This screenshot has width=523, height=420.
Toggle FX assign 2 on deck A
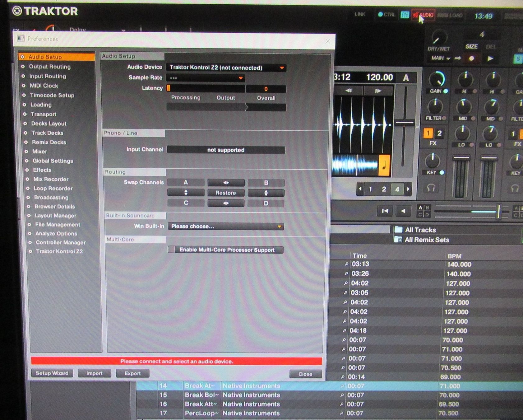439,133
